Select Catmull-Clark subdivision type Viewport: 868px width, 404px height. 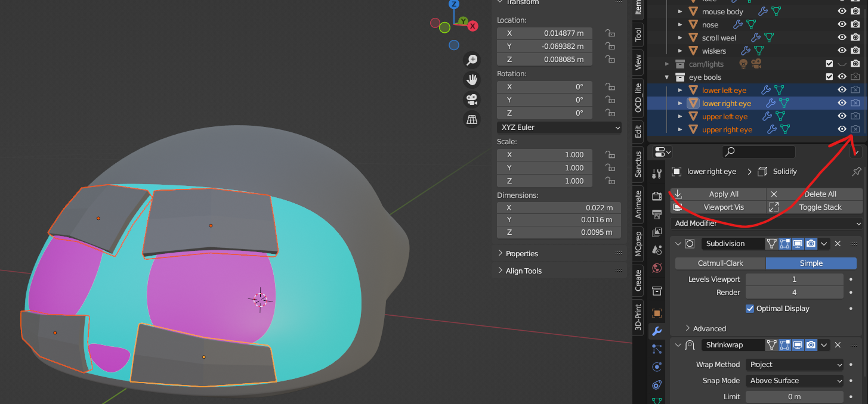(721, 263)
